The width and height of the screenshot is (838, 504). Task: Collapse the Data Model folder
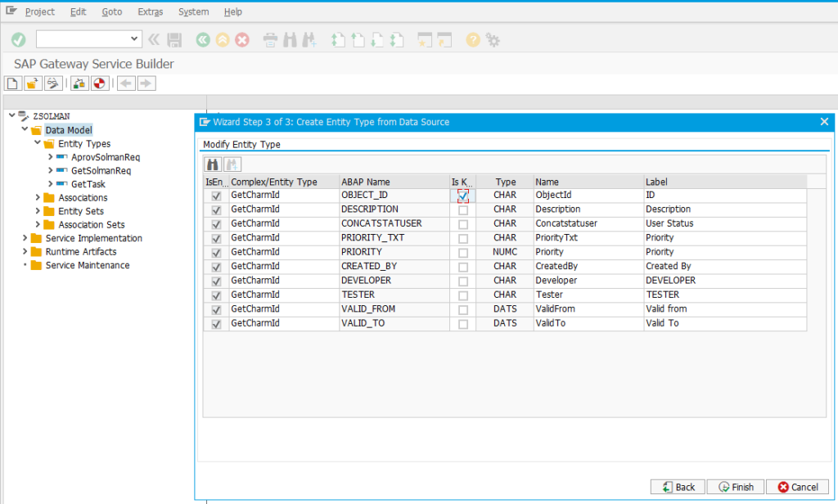[25, 128]
